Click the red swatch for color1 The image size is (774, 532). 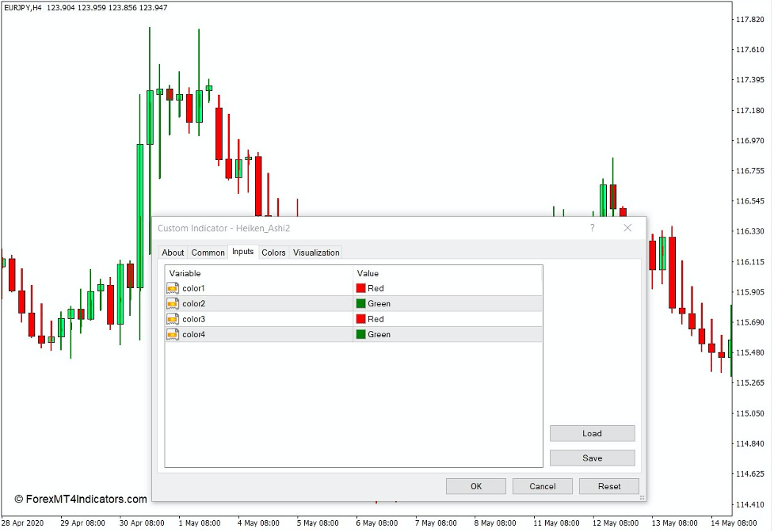click(361, 288)
